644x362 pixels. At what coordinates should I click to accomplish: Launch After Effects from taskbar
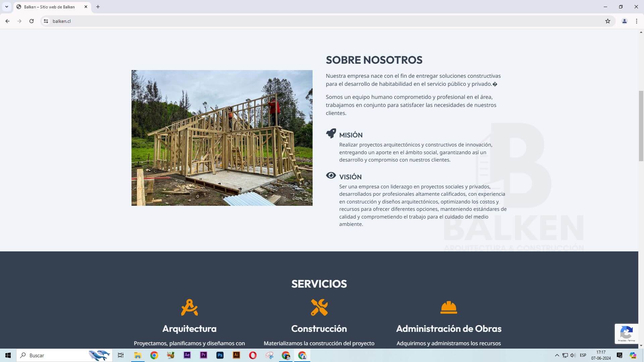click(x=187, y=355)
